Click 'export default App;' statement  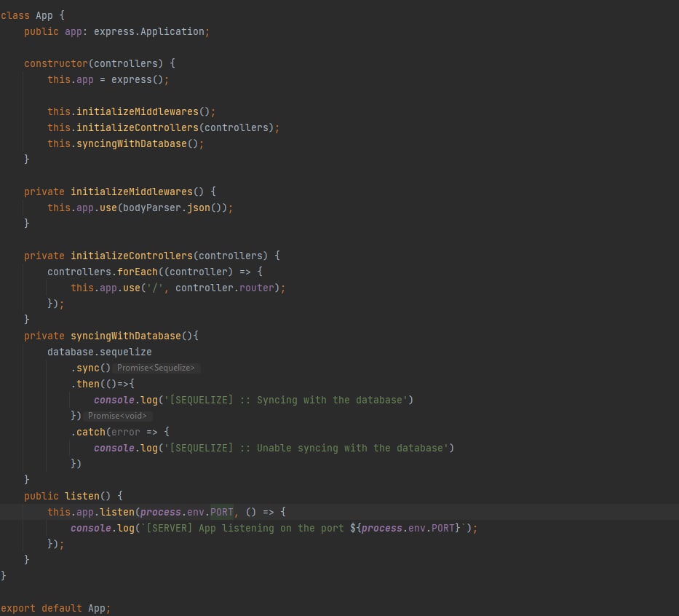tap(56, 609)
